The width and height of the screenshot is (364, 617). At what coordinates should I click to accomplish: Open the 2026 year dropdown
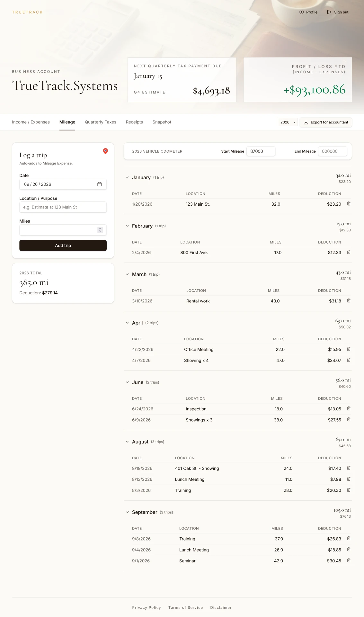click(288, 122)
